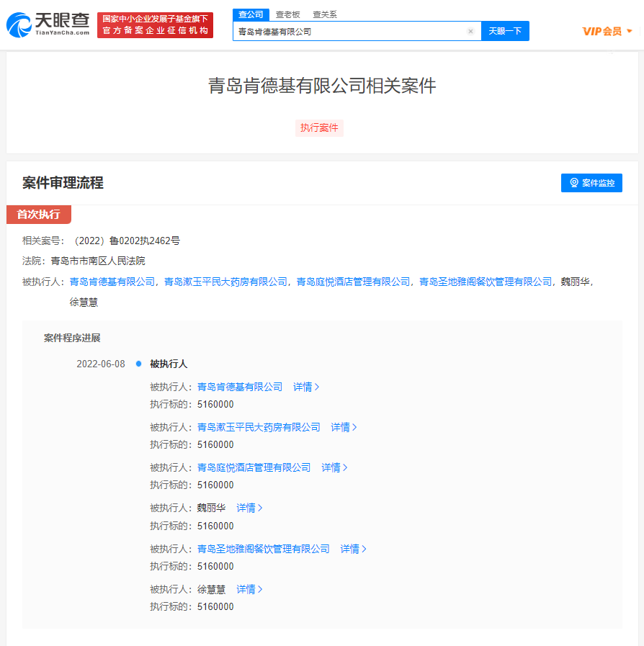Click the 执行案件 tag

coord(319,128)
